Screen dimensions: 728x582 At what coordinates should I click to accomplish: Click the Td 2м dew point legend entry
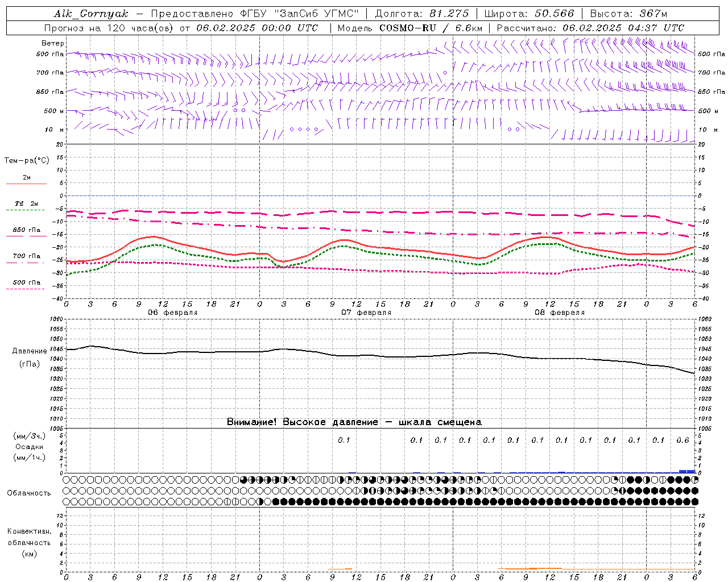27,203
